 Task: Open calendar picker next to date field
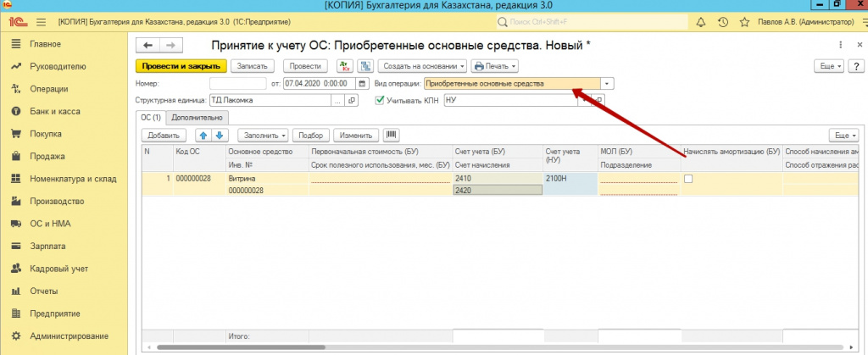(x=362, y=84)
